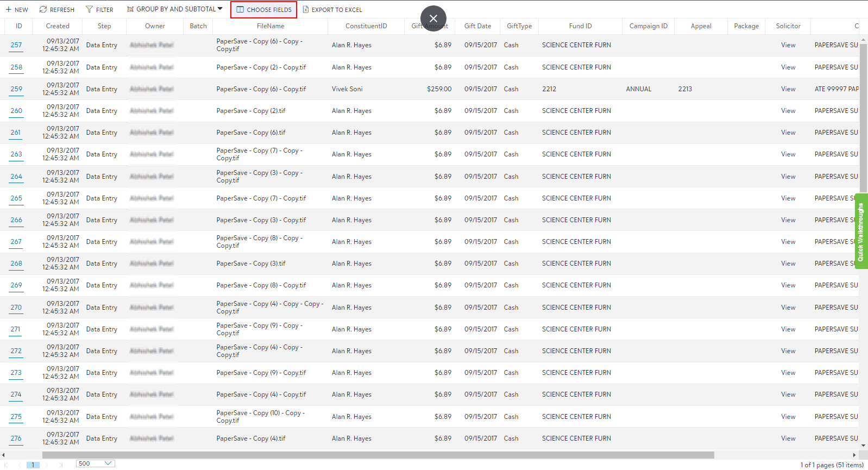This screenshot has height=470, width=868.
Task: Expand Group By and Subtotal dropdown
Action: click(220, 9)
